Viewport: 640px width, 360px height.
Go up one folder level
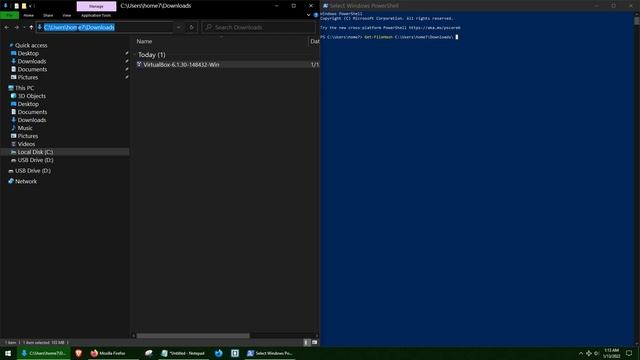[31, 27]
